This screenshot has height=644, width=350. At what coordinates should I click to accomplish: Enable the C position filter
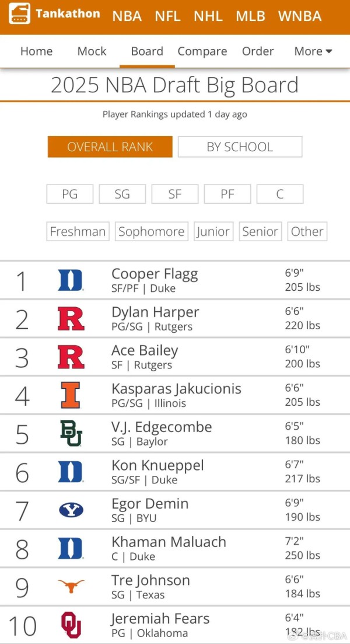[x=280, y=194]
